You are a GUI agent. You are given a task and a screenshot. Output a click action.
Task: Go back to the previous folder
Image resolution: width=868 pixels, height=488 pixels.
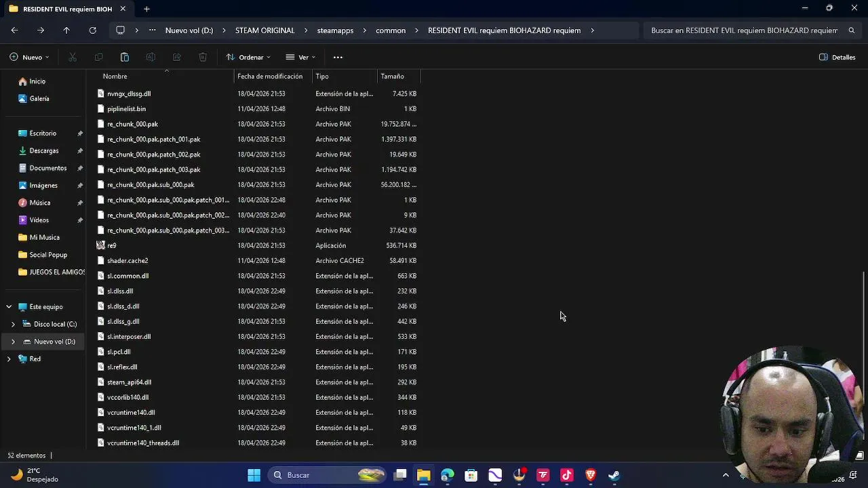[14, 30]
